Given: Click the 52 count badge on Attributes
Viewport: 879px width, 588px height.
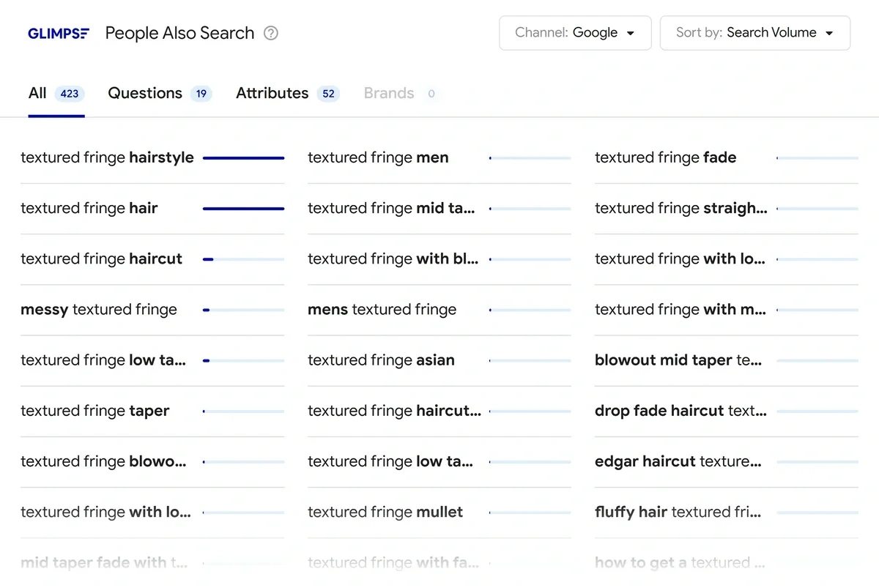Looking at the screenshot, I should pos(328,94).
